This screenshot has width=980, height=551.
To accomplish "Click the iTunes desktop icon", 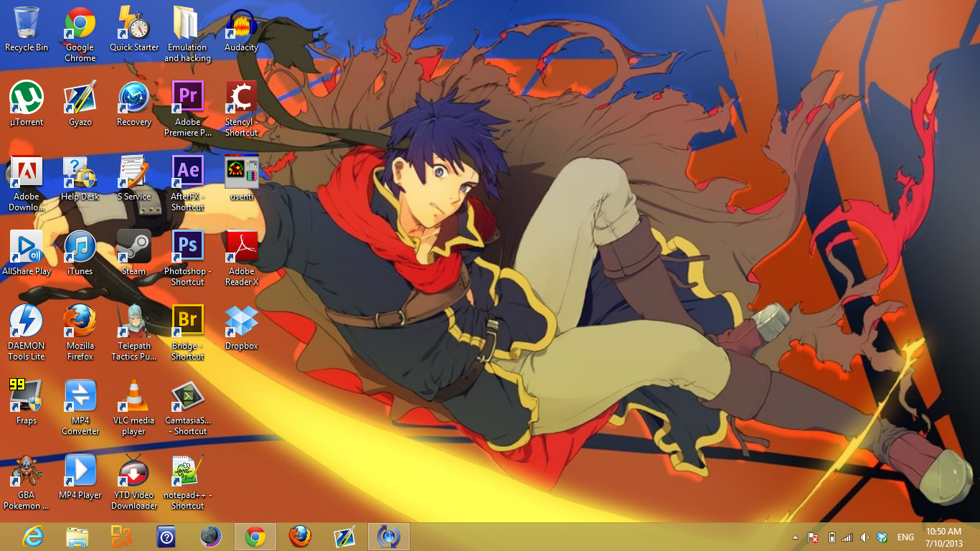I will [x=80, y=253].
